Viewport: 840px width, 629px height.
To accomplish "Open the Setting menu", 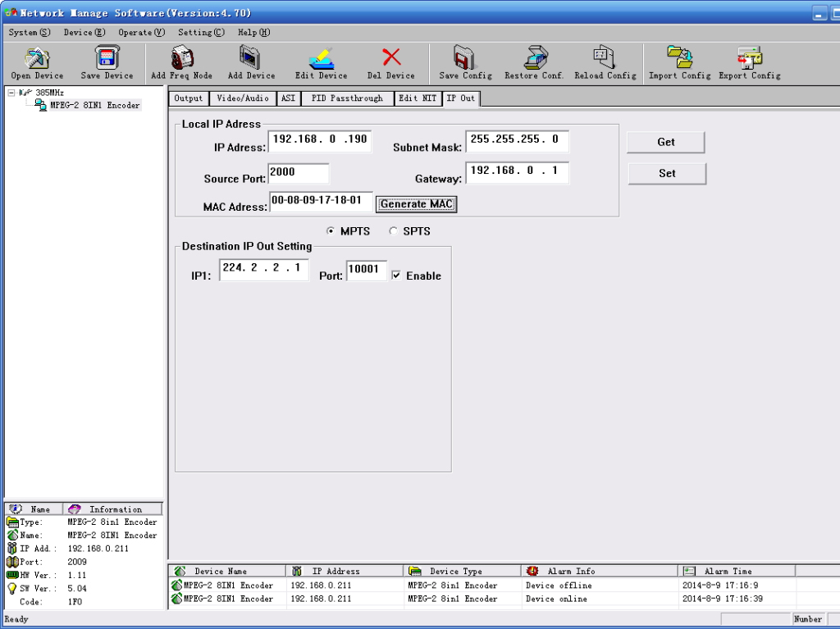I will coord(202,32).
